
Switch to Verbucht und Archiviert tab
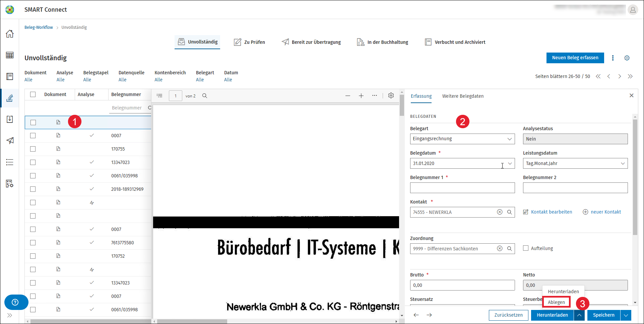[455, 42]
